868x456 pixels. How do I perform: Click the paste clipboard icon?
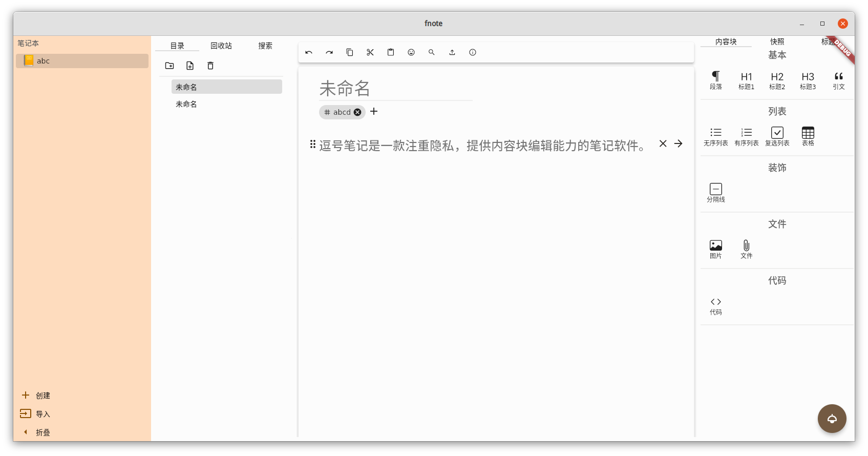(391, 52)
